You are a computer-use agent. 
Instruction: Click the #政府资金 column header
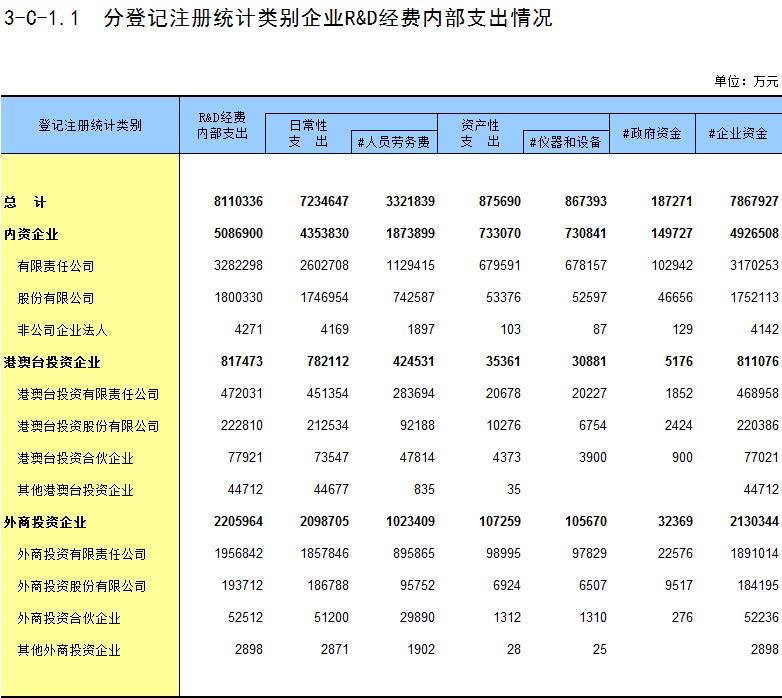tap(652, 133)
